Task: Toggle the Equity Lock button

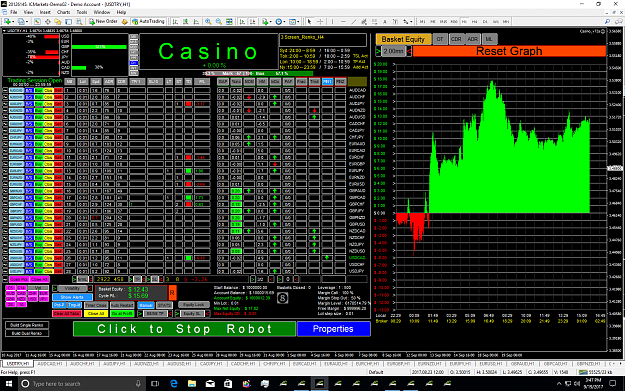Action: (x=194, y=305)
